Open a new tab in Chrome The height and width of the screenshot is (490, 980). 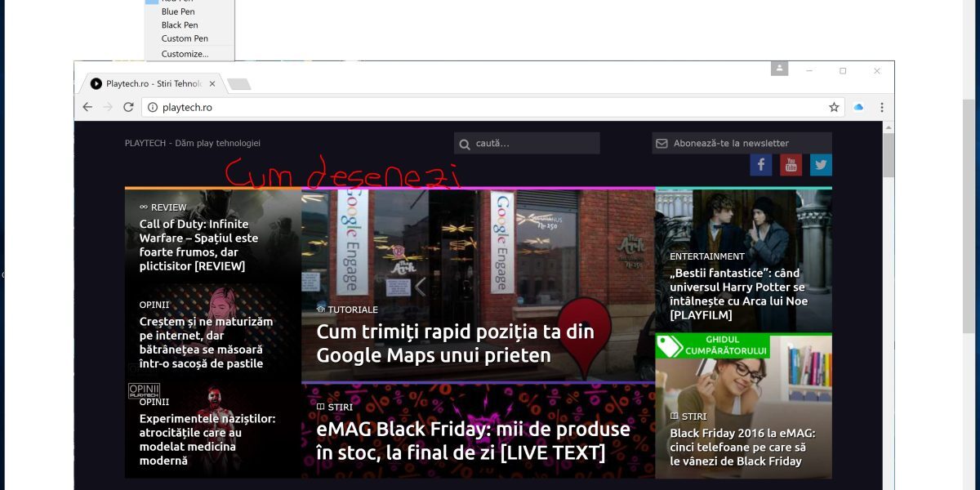(238, 84)
